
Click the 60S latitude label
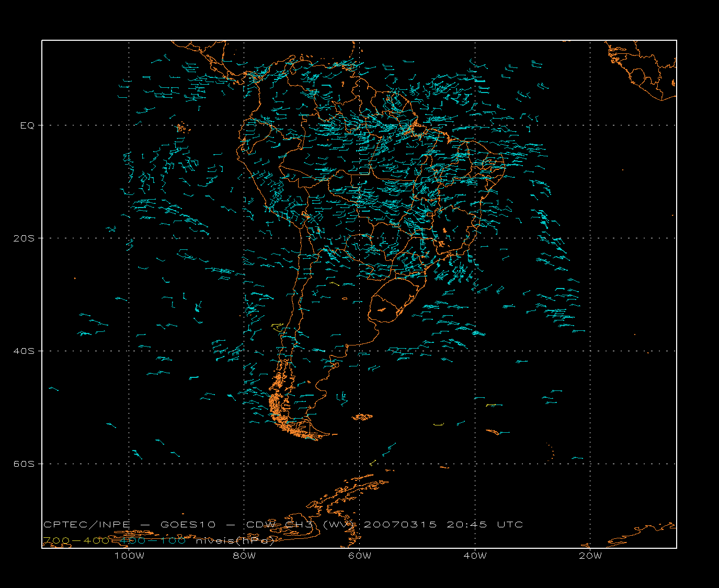(23, 464)
